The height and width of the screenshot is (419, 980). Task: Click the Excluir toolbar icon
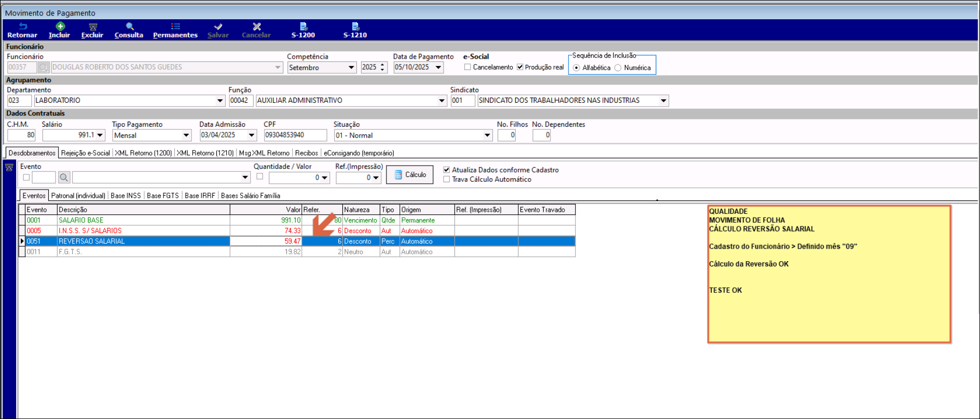[x=92, y=26]
